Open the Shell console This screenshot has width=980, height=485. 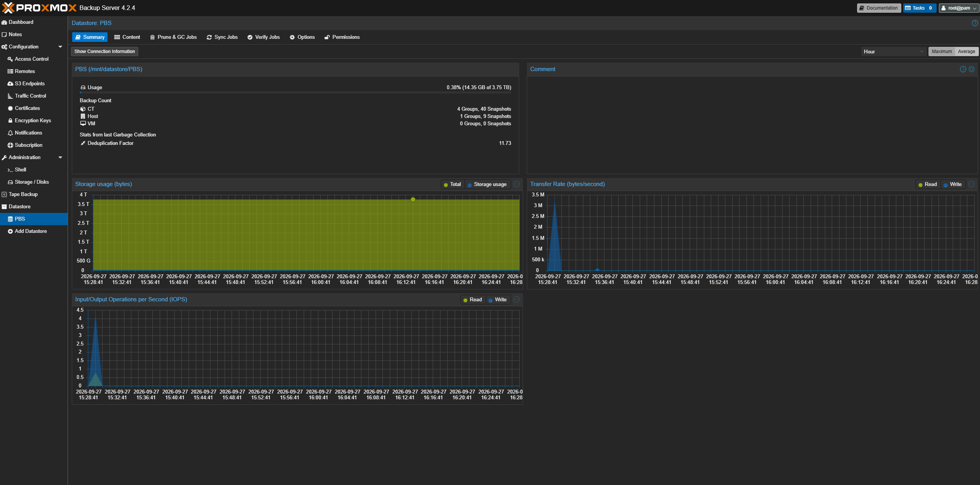(x=34, y=170)
